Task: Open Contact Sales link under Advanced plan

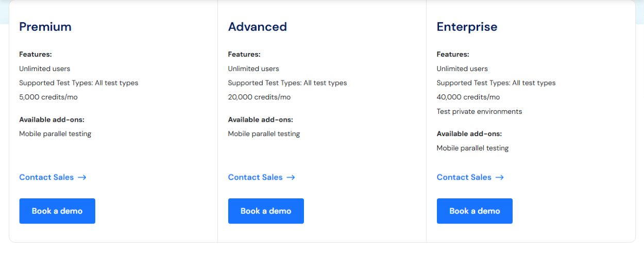Action: click(261, 177)
